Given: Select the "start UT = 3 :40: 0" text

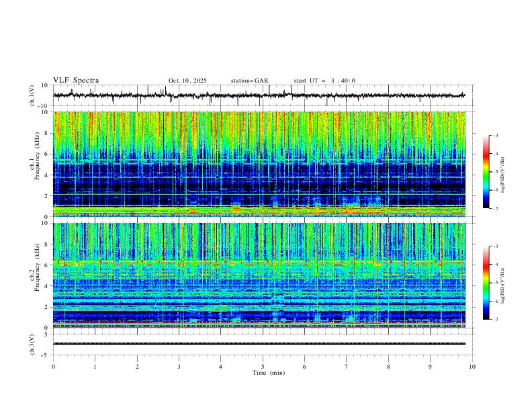Looking at the screenshot, I should [x=324, y=81].
